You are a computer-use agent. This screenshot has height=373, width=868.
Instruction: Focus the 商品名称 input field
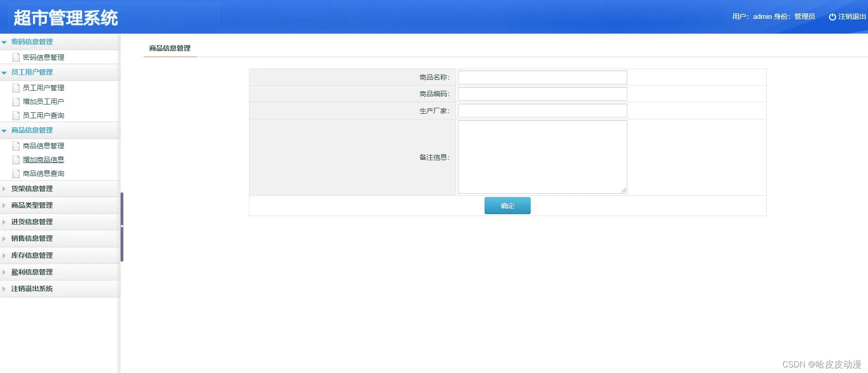click(542, 77)
